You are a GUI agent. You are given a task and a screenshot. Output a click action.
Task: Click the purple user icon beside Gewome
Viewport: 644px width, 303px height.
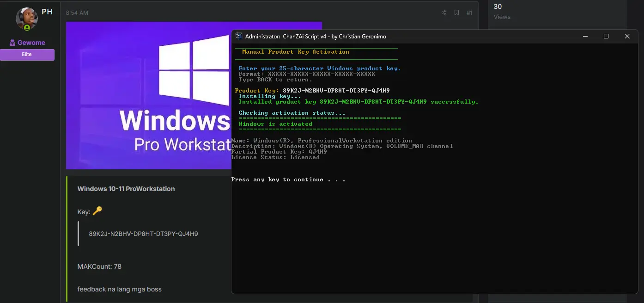(x=12, y=43)
